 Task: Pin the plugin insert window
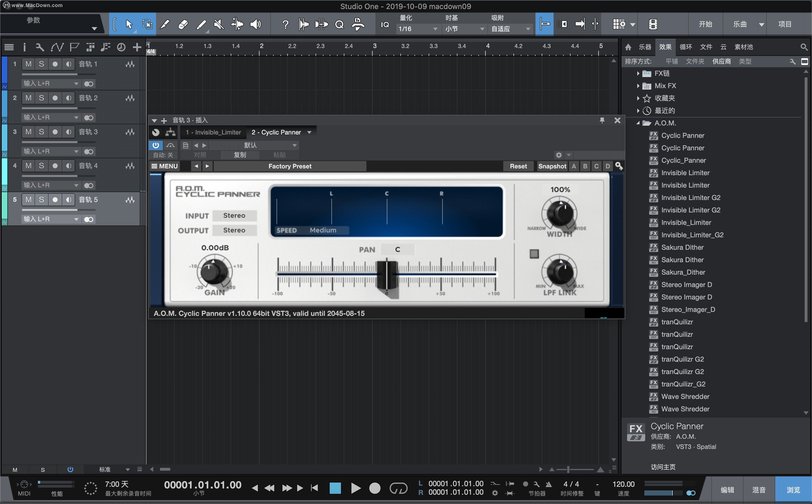[602, 120]
